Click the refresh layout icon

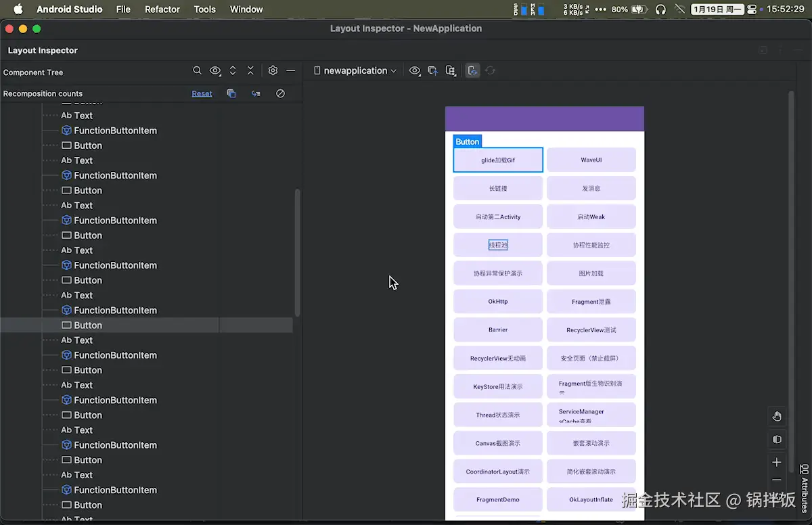(491, 70)
